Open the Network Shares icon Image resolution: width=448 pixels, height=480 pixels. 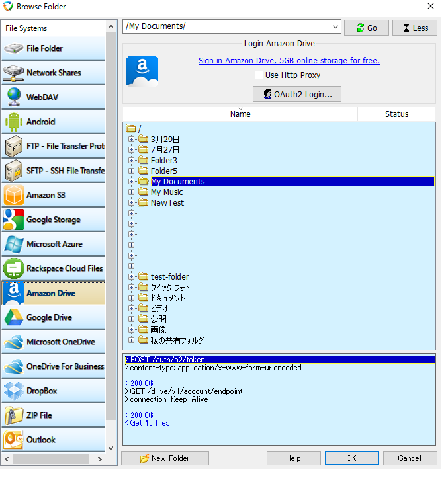coord(13,73)
